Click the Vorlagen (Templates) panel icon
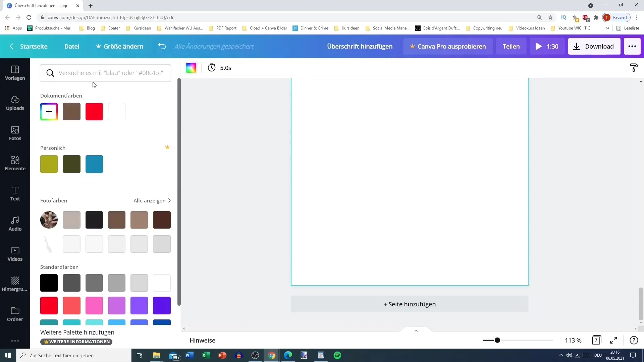This screenshot has height=362, width=644. pyautogui.click(x=15, y=72)
